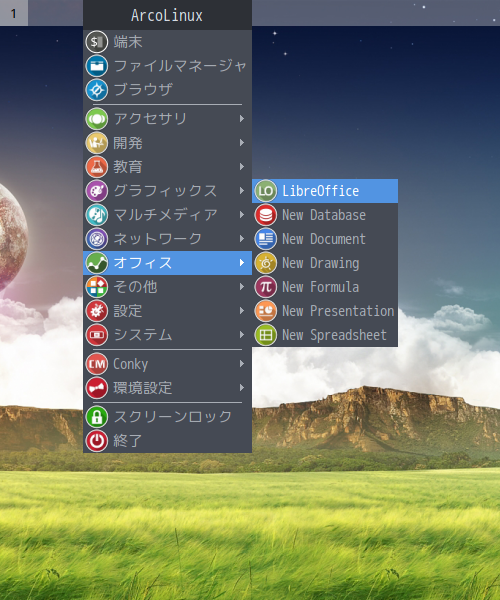
Task: Click the 教育 flask icon
Action: click(x=96, y=167)
